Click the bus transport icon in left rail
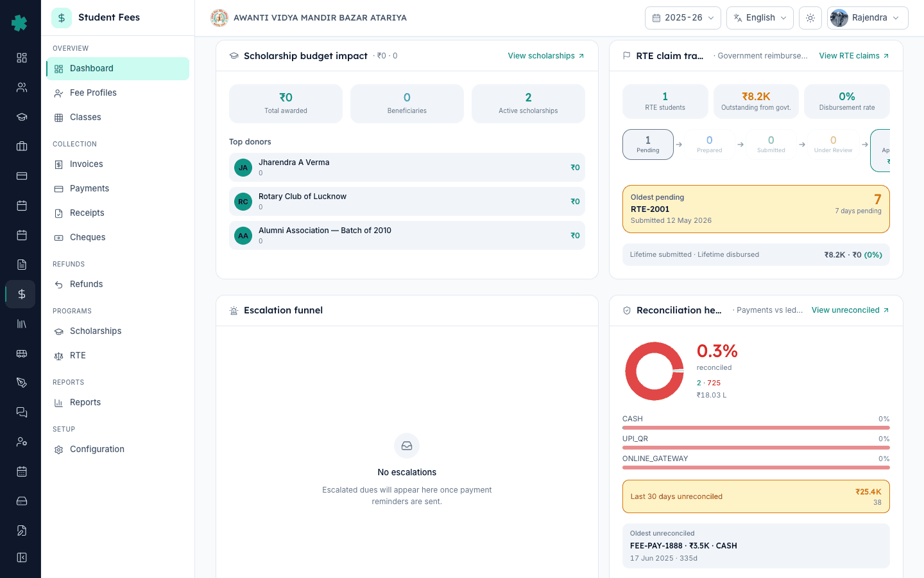 click(x=21, y=353)
